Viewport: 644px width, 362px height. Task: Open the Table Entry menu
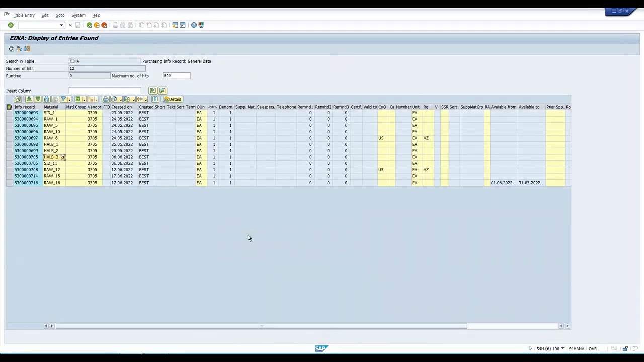tap(24, 15)
